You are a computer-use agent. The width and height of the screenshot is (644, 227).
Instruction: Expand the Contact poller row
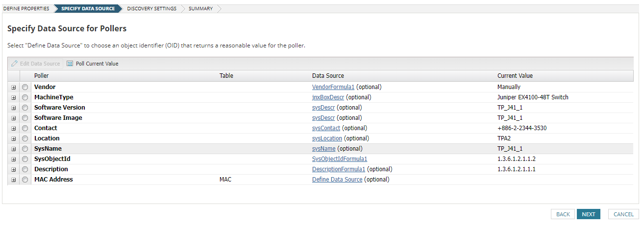(14, 128)
